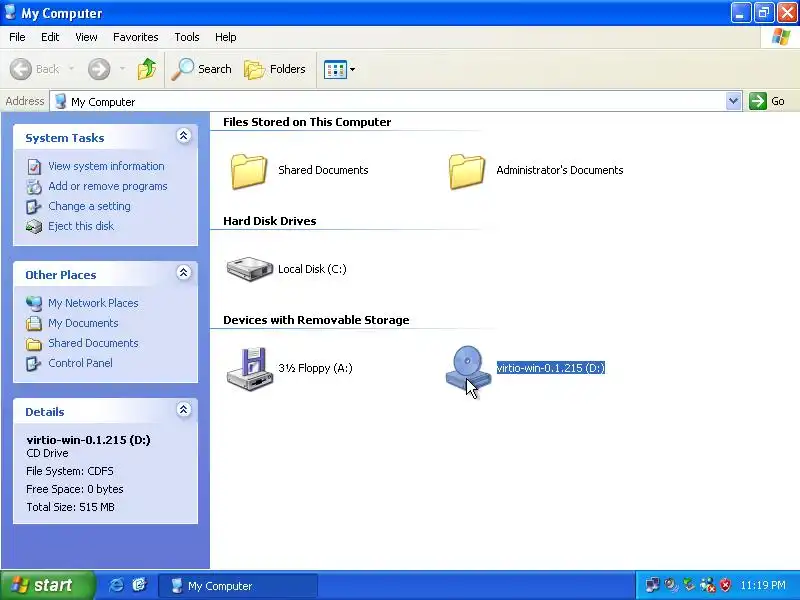This screenshot has width=800, height=600.
Task: Click the 'virtio-win-0.1.215 (D:)' label
Action: tap(551, 368)
